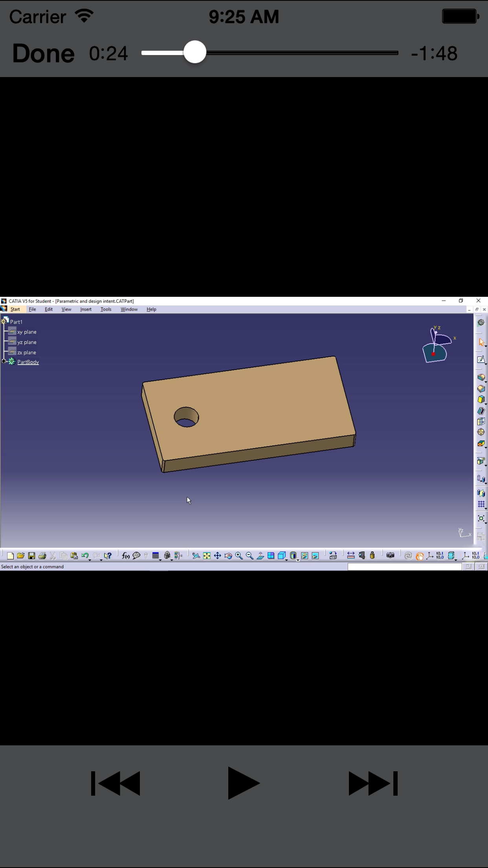Open the Help menu
Viewport: 488px width, 868px height.
pos(151,309)
